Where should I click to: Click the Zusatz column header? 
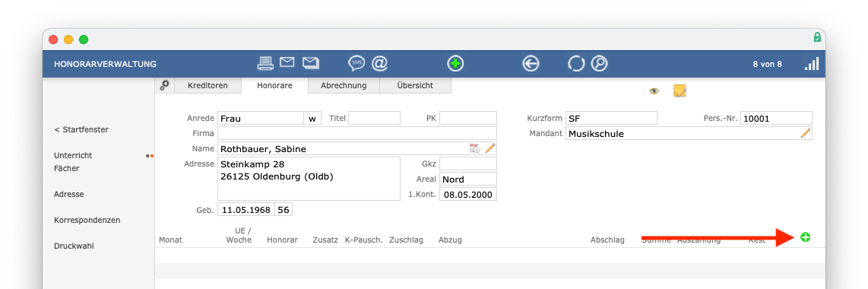coord(325,240)
